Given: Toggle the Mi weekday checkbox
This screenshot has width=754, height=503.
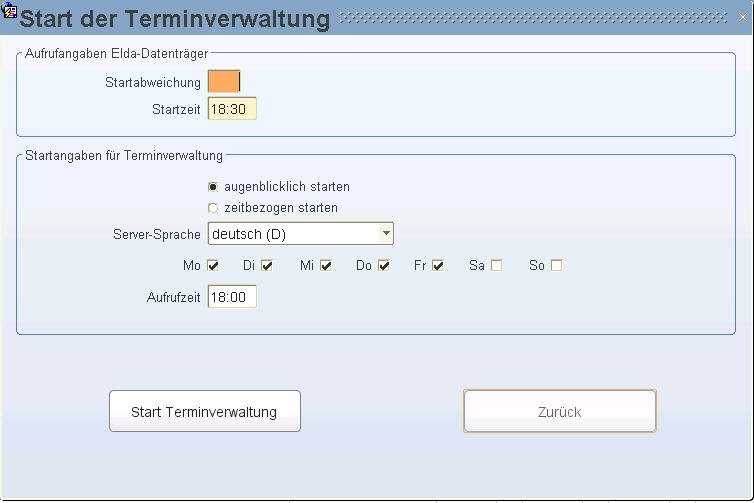Looking at the screenshot, I should [x=326, y=265].
